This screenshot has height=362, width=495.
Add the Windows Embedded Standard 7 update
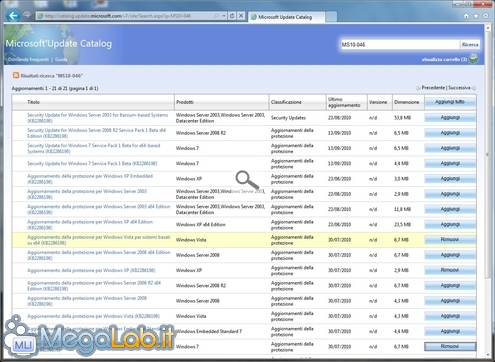450,331
